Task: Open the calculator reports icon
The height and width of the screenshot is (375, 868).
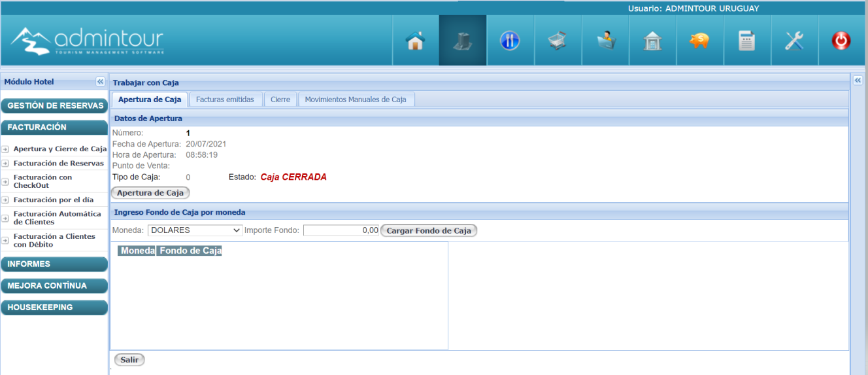Action: pyautogui.click(x=746, y=41)
